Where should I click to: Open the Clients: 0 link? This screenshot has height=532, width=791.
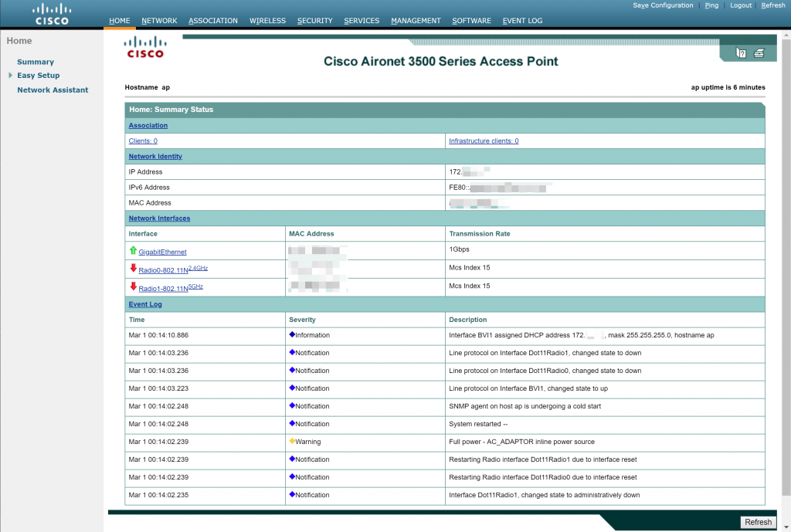pos(143,141)
